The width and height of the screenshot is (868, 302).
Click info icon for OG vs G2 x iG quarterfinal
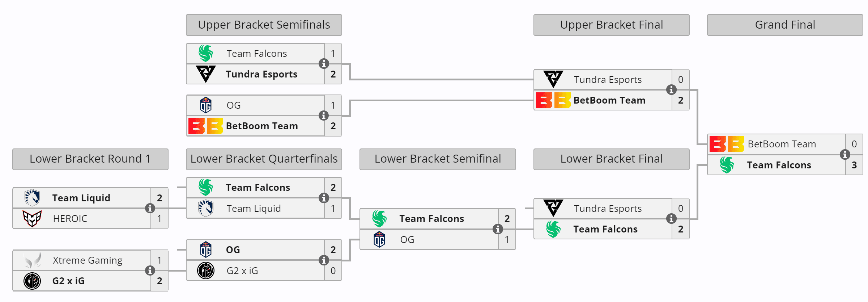(x=324, y=260)
